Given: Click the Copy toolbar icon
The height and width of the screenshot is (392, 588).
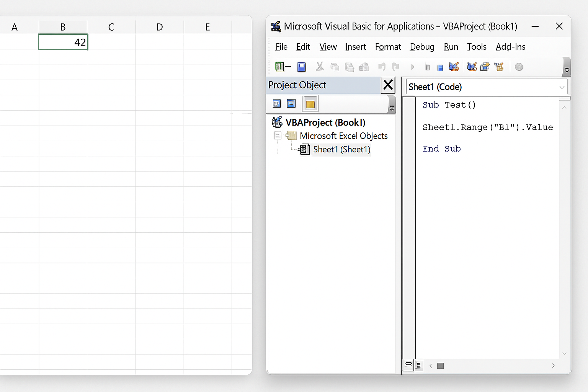Looking at the screenshot, I should [x=335, y=67].
